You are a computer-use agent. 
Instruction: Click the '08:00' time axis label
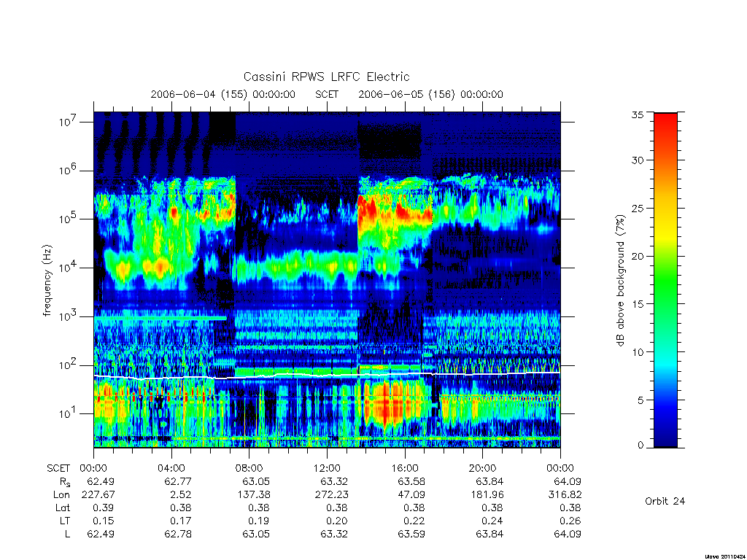pyautogui.click(x=249, y=468)
